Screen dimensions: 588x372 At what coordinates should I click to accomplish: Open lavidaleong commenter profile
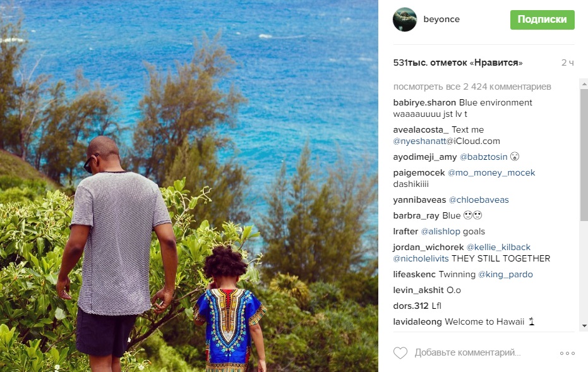[x=417, y=321]
